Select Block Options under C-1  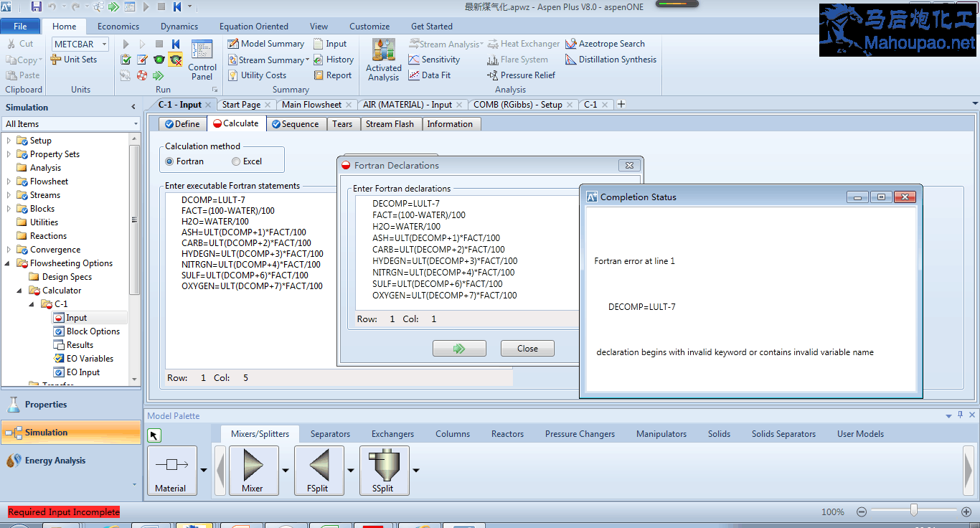93,331
